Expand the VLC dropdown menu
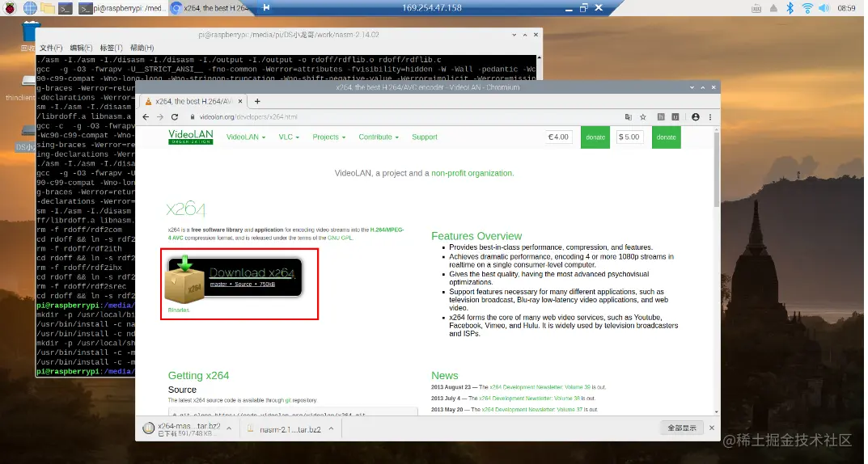Viewport: 868px width, 464px height. [x=289, y=137]
